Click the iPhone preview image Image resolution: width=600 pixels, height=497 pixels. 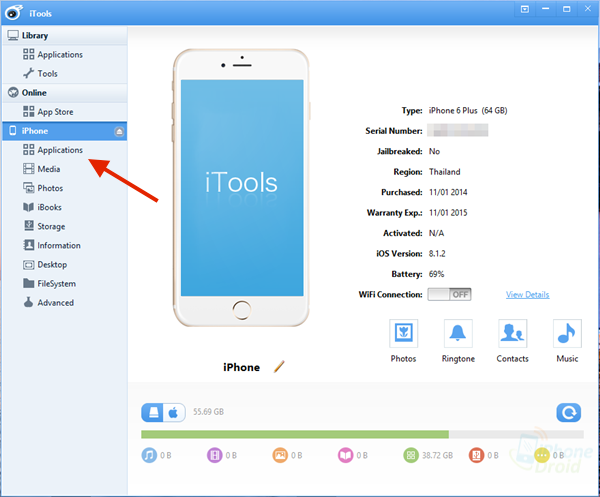pos(241,187)
